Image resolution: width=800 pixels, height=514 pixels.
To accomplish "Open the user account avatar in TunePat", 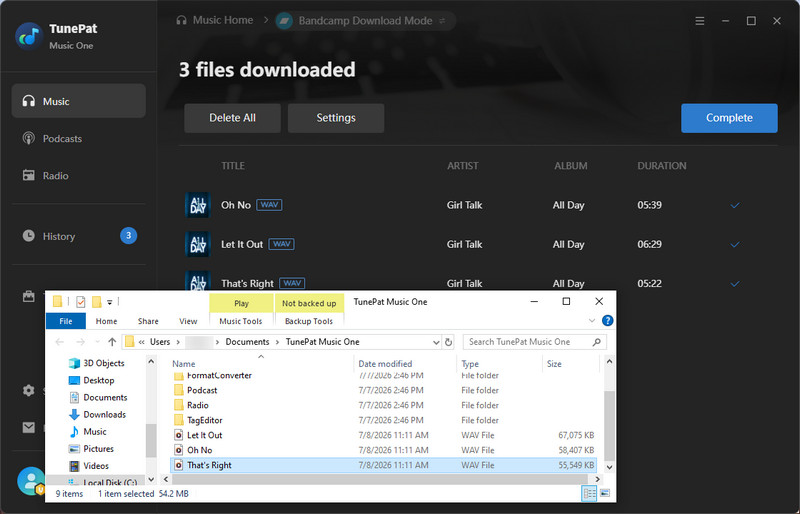I will (x=31, y=480).
